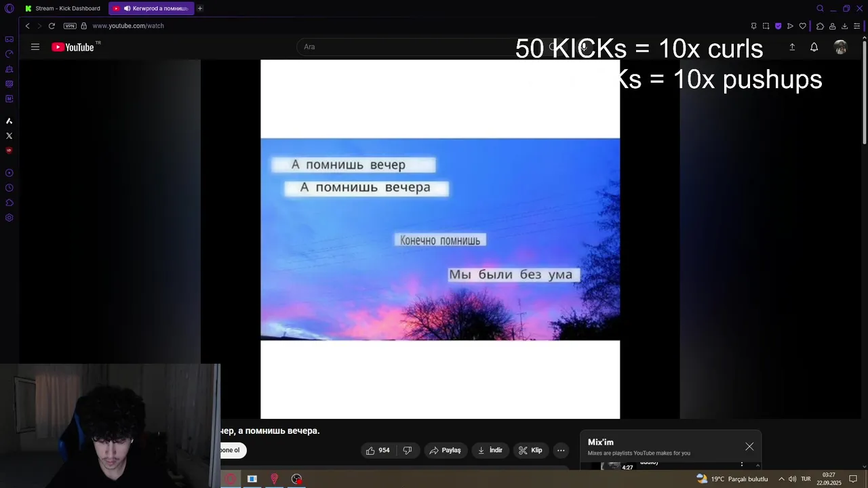Switch to Stream - Kick Dashboard tab

coord(62,8)
